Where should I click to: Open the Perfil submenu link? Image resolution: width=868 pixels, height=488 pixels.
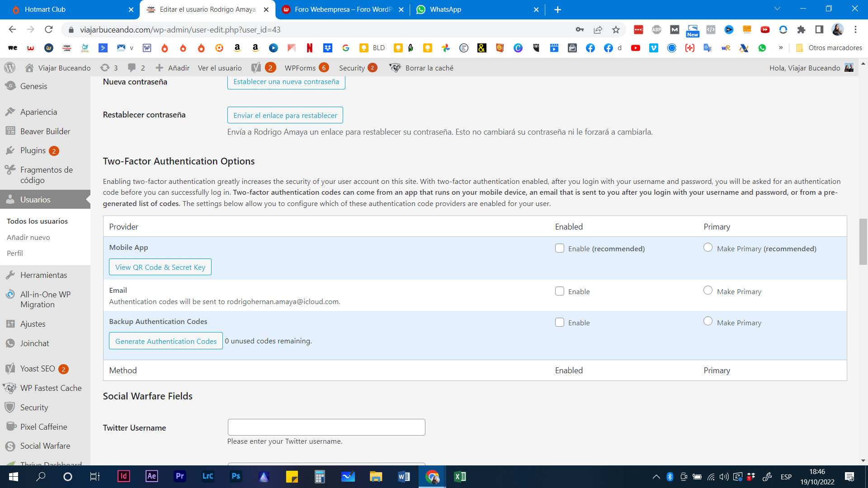point(15,253)
